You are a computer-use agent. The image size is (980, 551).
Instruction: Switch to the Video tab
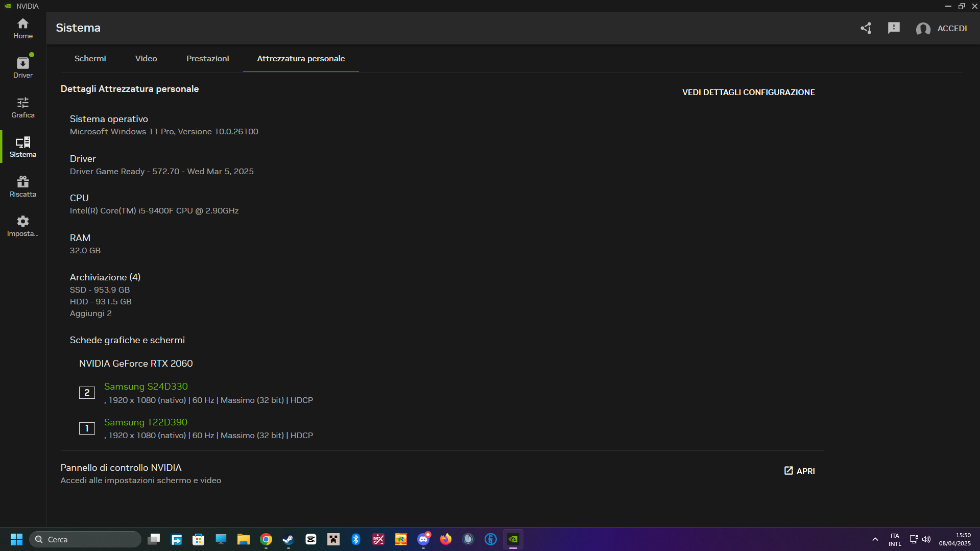tap(146, 59)
